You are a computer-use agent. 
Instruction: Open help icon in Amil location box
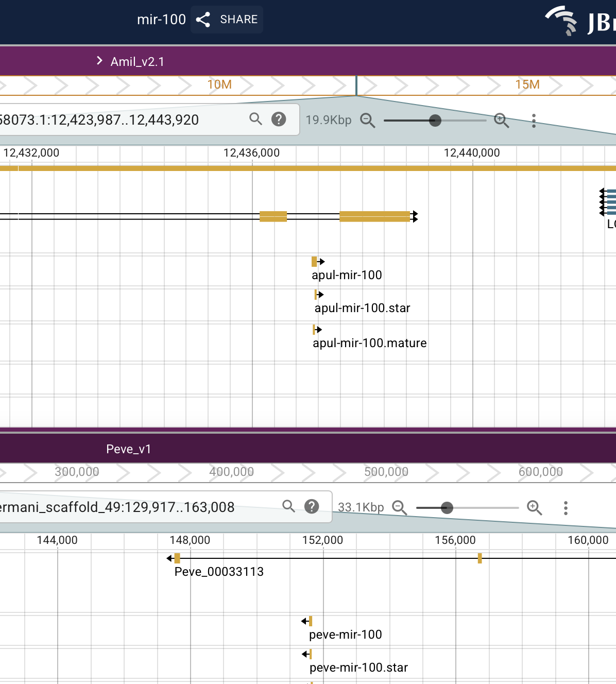pos(279,119)
